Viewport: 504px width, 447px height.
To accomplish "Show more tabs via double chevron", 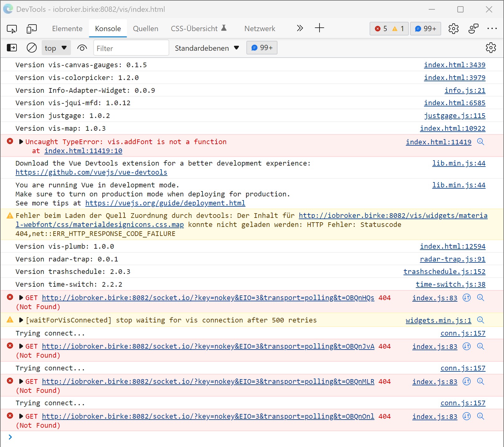I will point(300,28).
